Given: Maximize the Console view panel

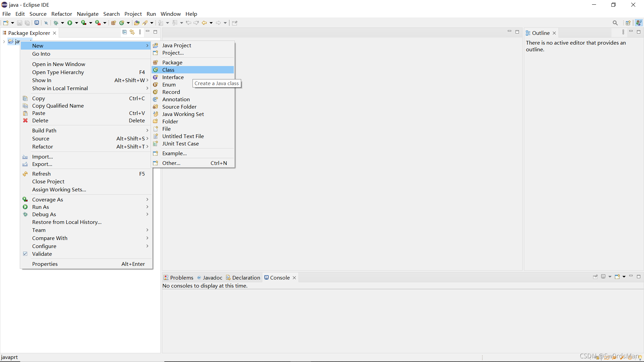Looking at the screenshot, I should [639, 277].
